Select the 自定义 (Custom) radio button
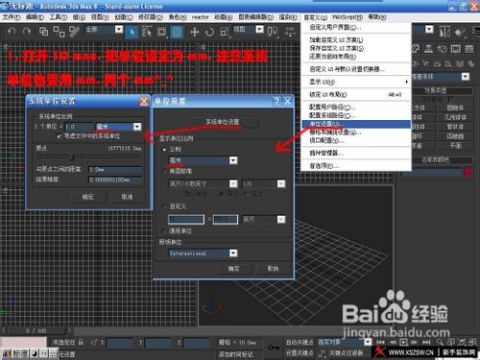Image resolution: width=480 pixels, height=360 pixels. (x=164, y=206)
